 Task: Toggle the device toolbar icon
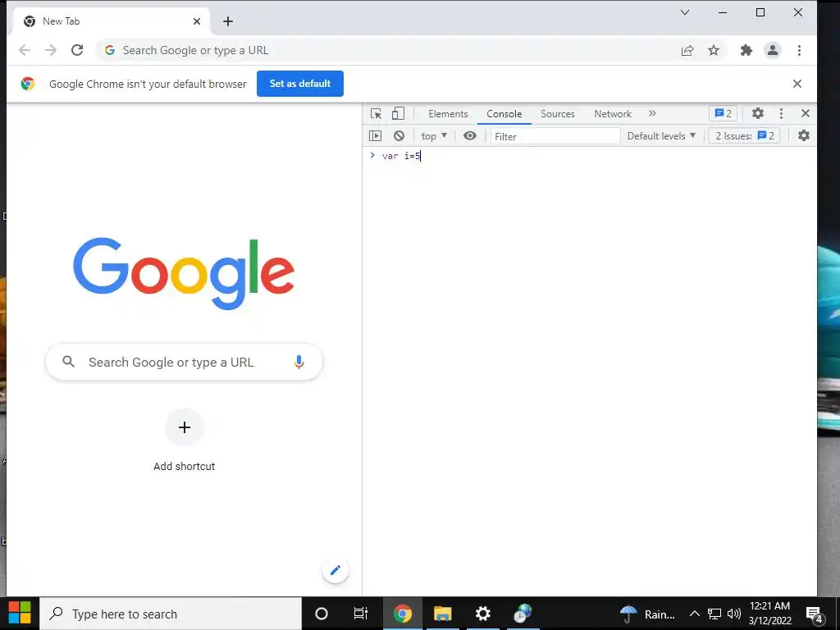point(398,113)
